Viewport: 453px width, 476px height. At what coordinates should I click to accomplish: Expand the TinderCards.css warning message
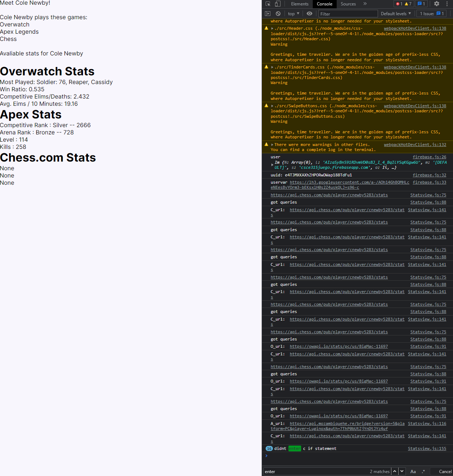pos(272,67)
